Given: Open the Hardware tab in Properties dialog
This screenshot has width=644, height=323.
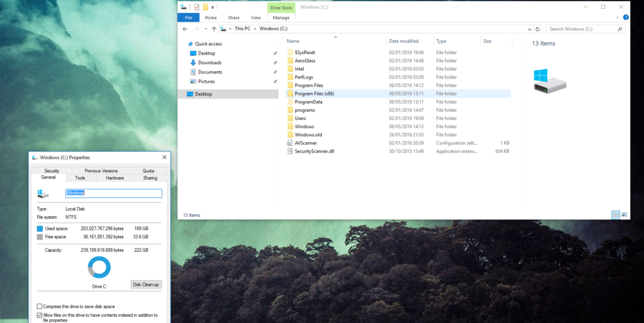Looking at the screenshot, I should click(x=115, y=178).
